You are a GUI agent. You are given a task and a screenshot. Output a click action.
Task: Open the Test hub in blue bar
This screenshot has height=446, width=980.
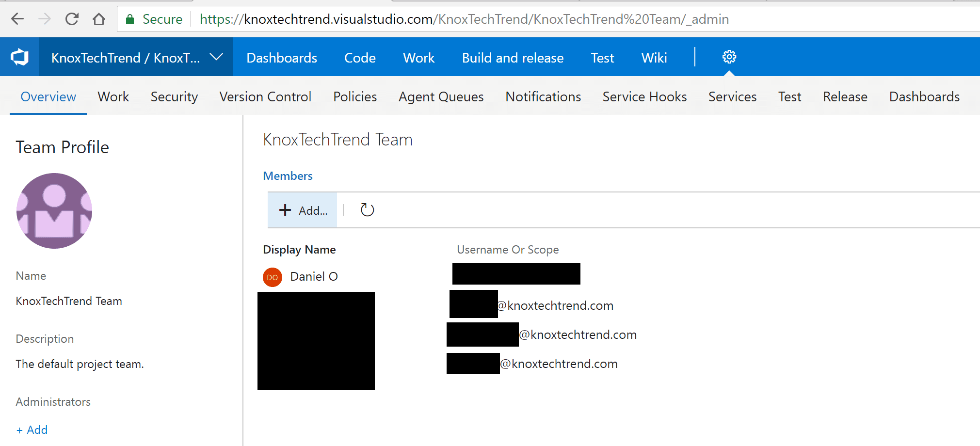tap(602, 58)
